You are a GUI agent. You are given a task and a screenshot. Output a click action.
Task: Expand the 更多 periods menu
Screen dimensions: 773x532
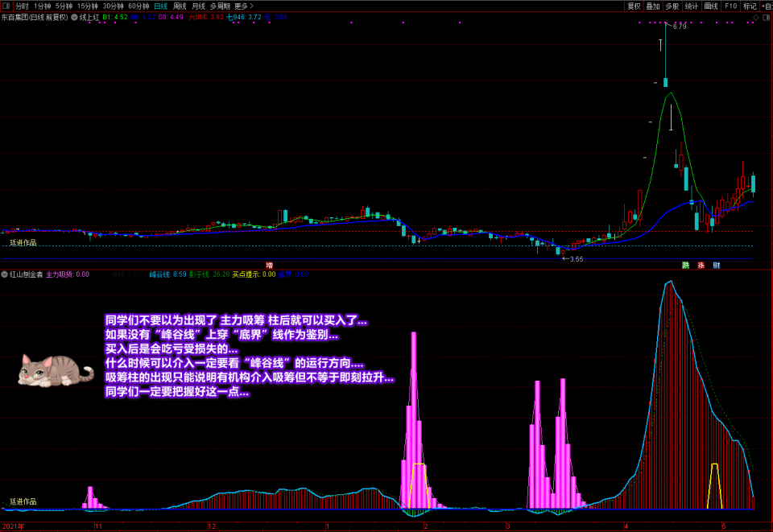coord(243,6)
